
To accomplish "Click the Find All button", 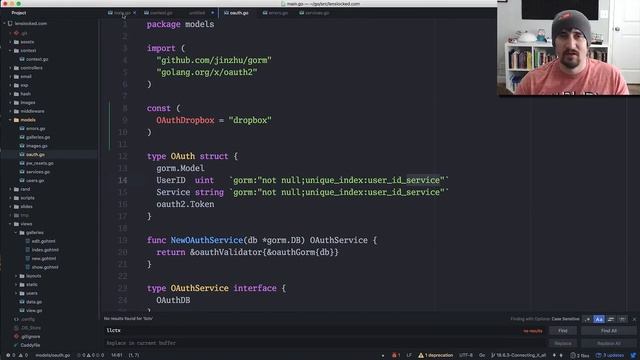I will click(x=609, y=331).
